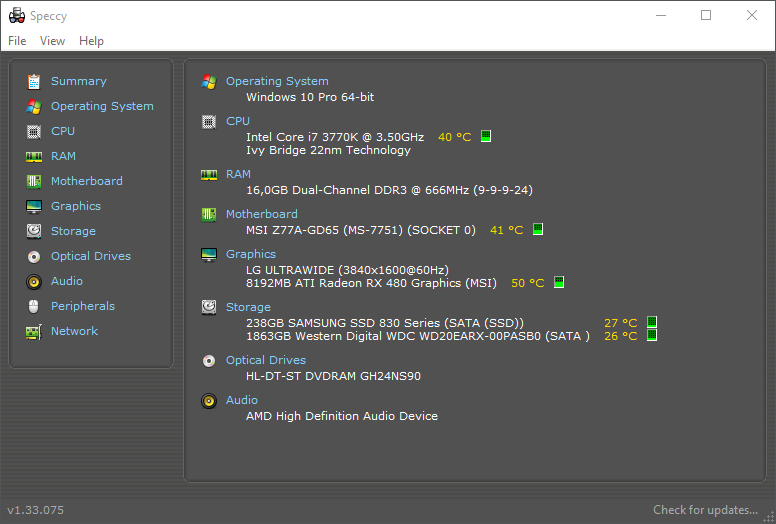Screen dimensions: 776x524
Task: Click the disc icon next to Optical Drives heading
Action: coord(209,361)
